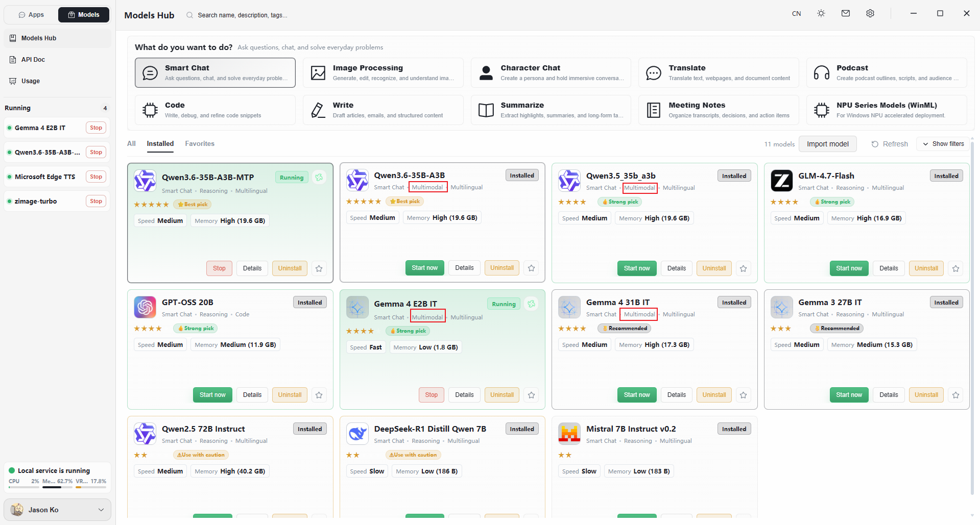The image size is (980, 525).
Task: Favorite the GLM-4.7-Flash model star
Action: 956,268
